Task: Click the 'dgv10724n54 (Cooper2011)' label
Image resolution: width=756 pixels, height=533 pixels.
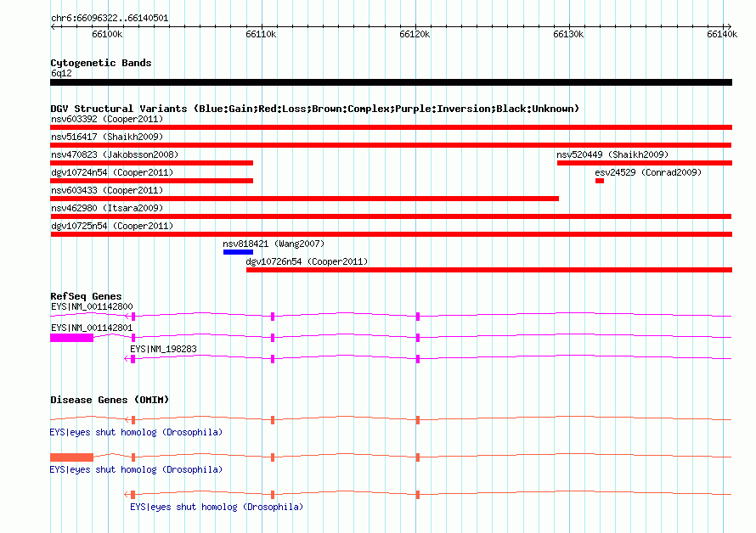Action: click(112, 172)
